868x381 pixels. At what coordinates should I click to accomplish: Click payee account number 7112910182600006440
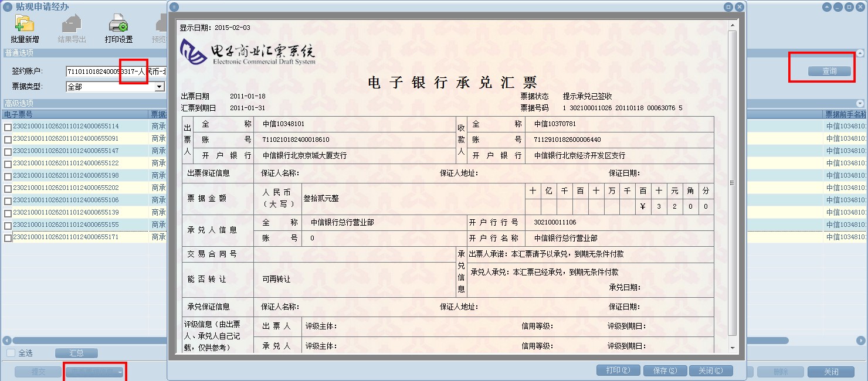[568, 140]
